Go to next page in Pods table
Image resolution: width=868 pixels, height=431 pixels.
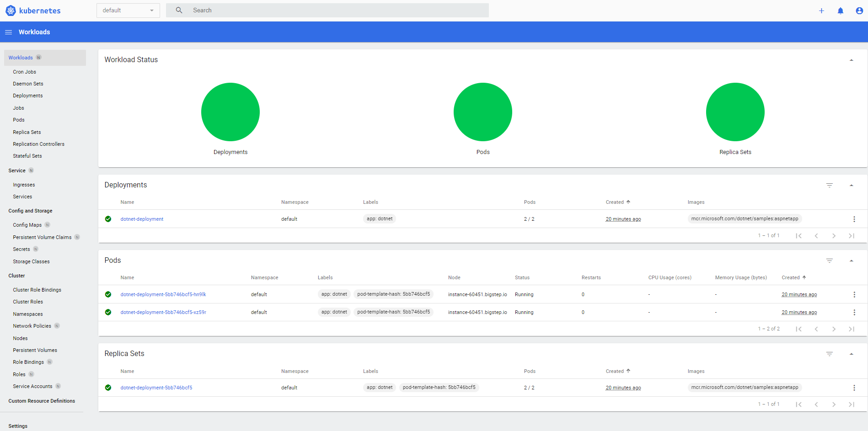[834, 329]
